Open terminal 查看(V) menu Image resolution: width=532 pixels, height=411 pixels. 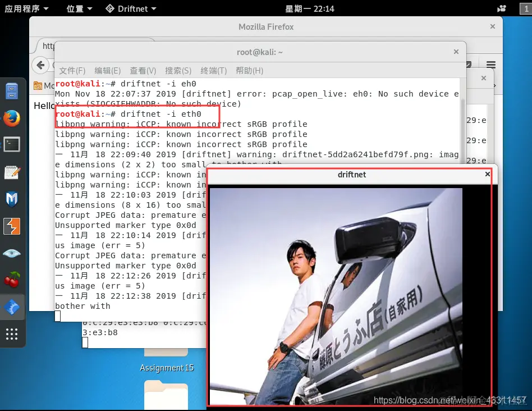point(143,71)
